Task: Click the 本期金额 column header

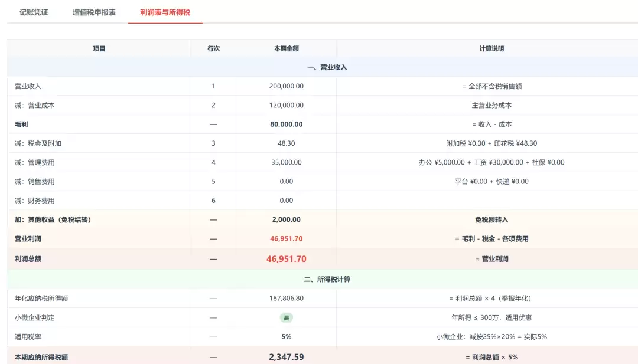Action: click(x=287, y=48)
